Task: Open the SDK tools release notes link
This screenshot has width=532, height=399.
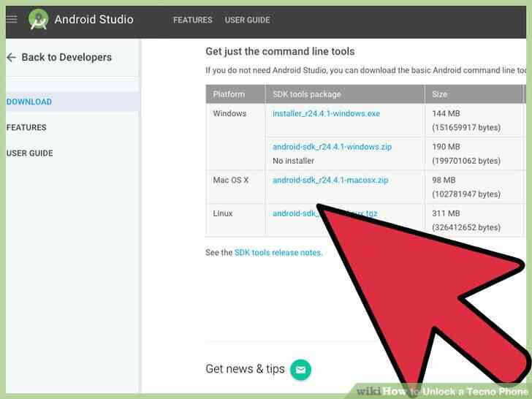Action: point(278,252)
